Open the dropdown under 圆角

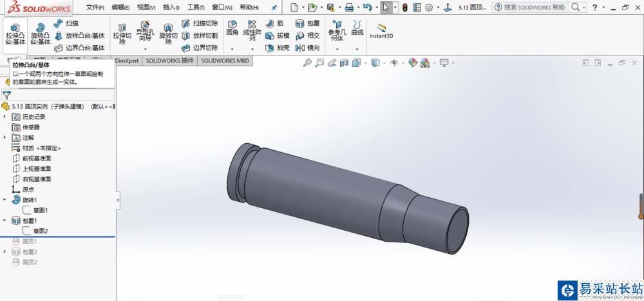(232, 49)
